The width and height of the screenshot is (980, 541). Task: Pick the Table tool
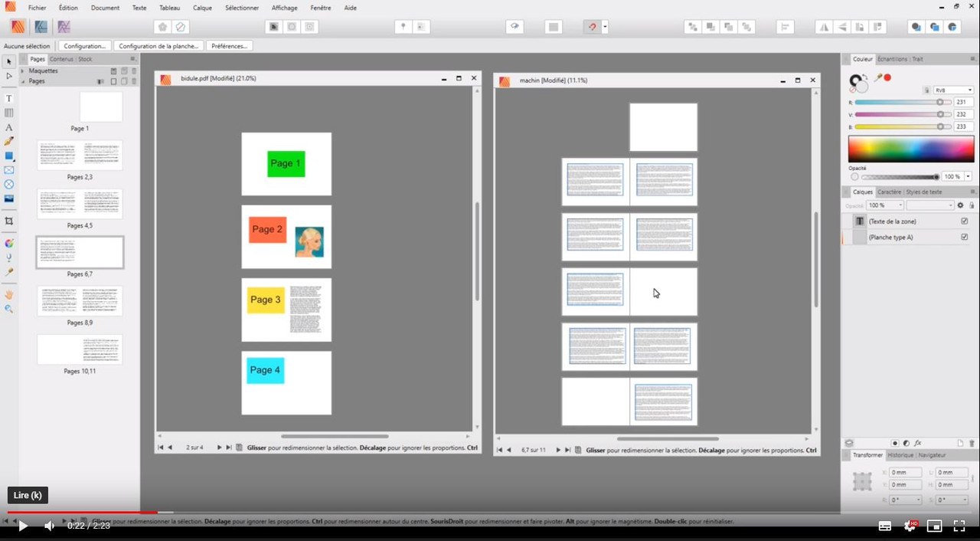[x=9, y=113]
